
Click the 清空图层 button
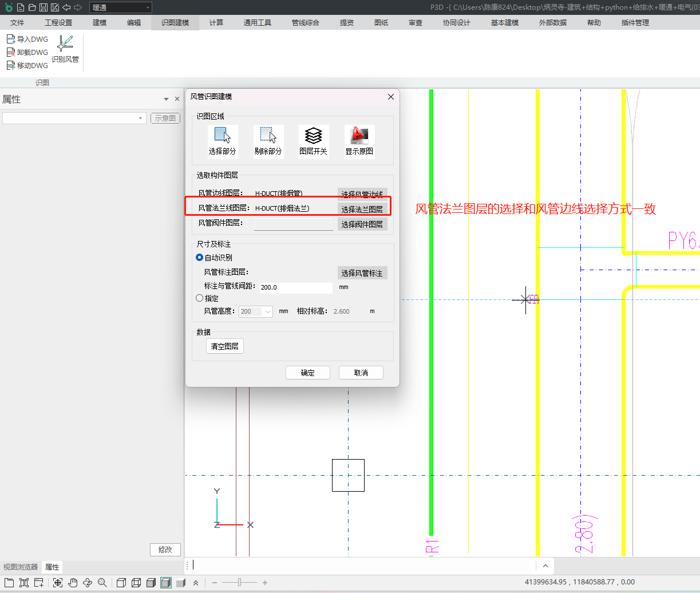pos(224,346)
